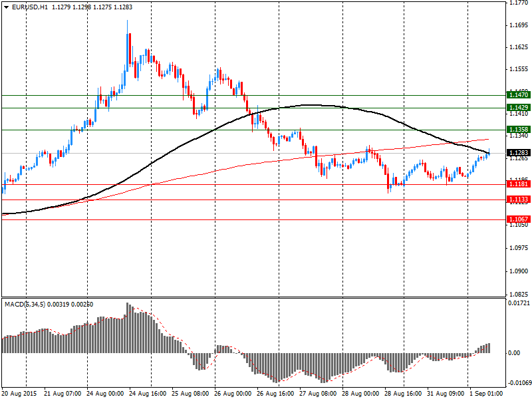Viewport: 532px width, 399px height.
Task: Click the 1.1429 green resistance price label
Action: 518,108
